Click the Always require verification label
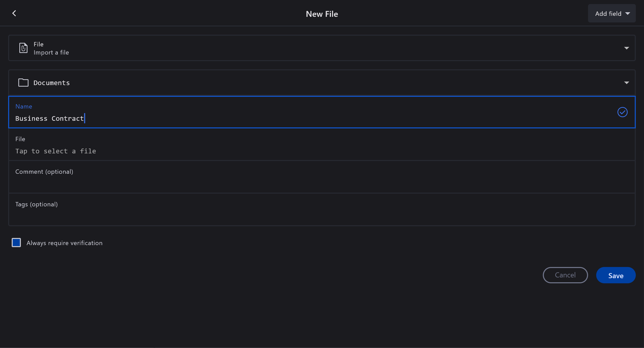The height and width of the screenshot is (348, 644). tap(64, 243)
